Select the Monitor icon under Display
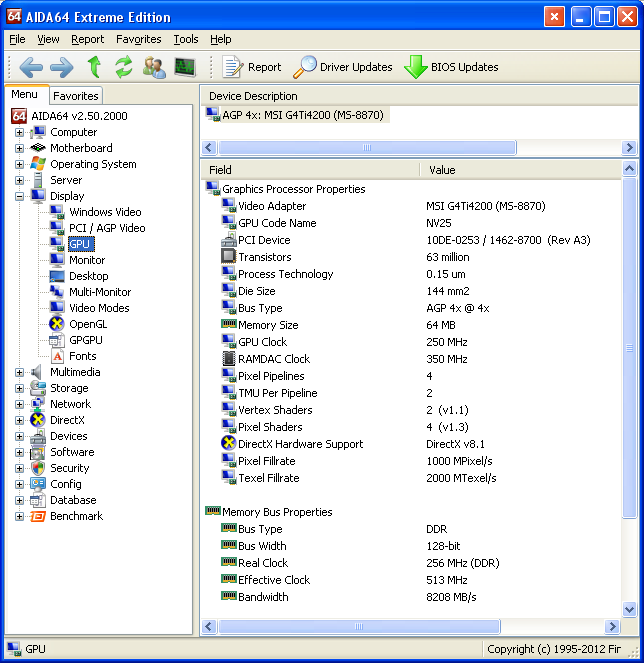This screenshot has height=663, width=644. tap(57, 260)
